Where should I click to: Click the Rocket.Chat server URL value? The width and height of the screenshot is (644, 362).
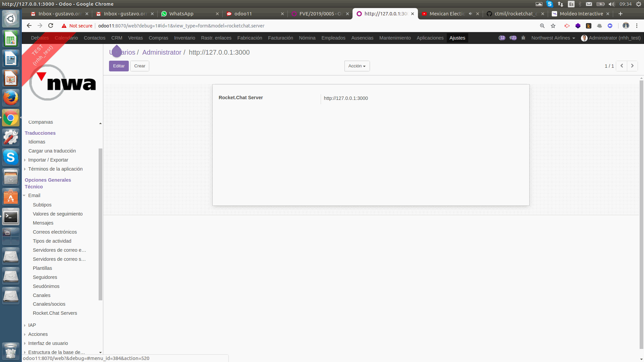tap(346, 98)
